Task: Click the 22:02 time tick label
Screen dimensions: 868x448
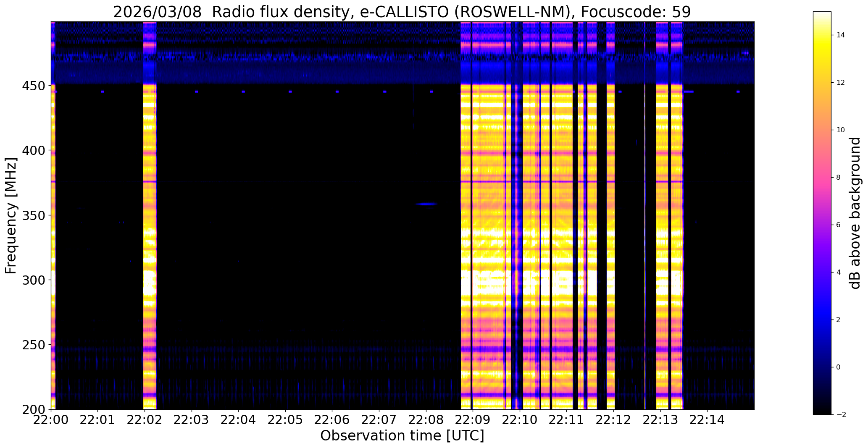Action: tap(145, 419)
